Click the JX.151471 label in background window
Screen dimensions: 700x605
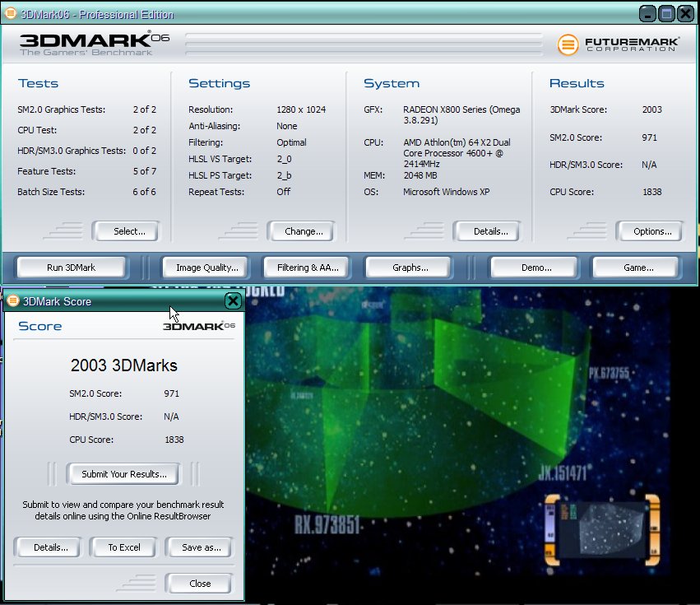coord(563,472)
